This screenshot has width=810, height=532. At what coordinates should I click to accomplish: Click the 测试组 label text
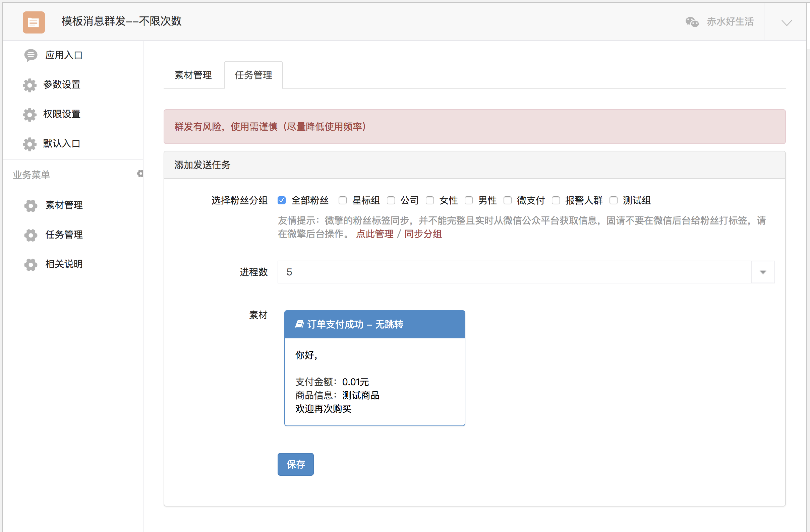click(x=636, y=200)
